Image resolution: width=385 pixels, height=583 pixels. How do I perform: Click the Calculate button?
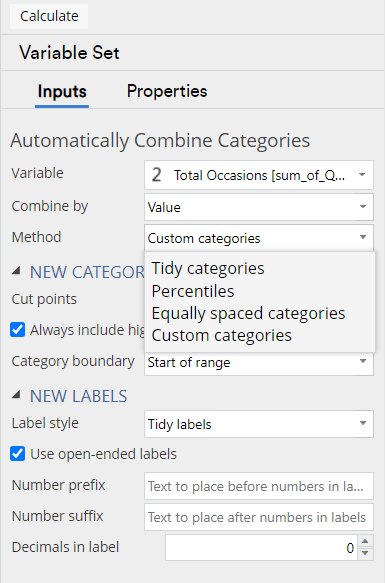click(x=49, y=16)
